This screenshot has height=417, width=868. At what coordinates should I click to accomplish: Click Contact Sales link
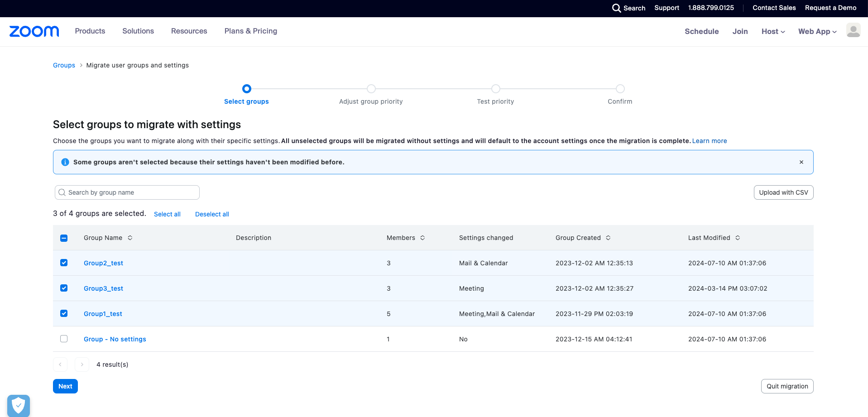(774, 8)
